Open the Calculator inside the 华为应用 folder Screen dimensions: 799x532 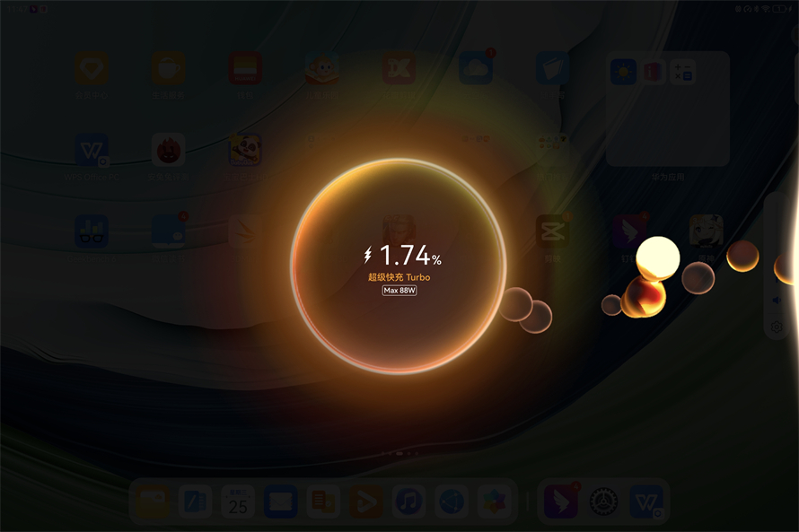tap(683, 73)
